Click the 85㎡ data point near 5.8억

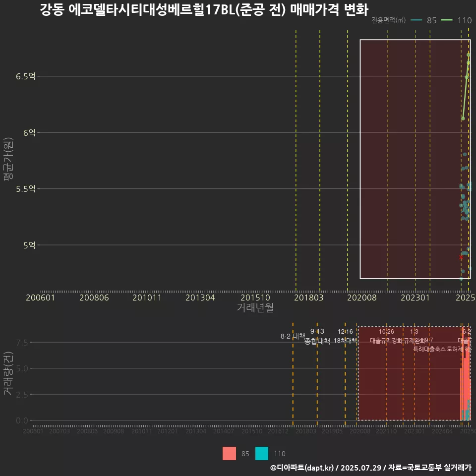click(x=465, y=155)
